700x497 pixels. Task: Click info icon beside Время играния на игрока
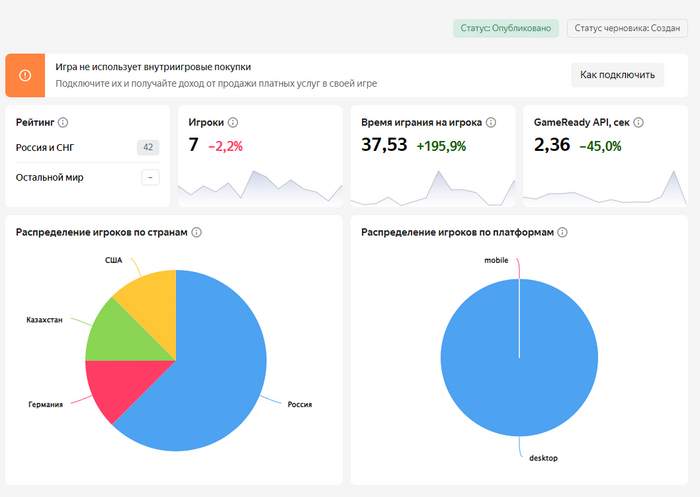click(490, 123)
